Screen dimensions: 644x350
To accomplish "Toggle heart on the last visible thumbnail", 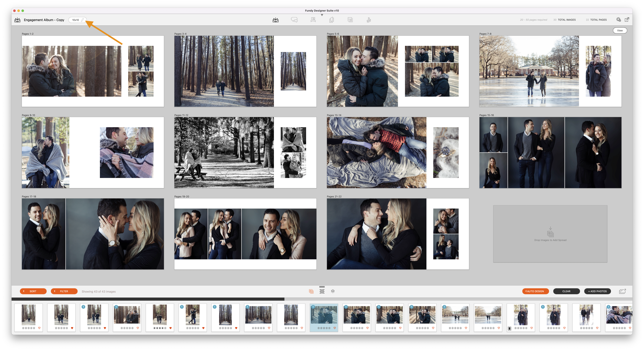I will point(630,328).
